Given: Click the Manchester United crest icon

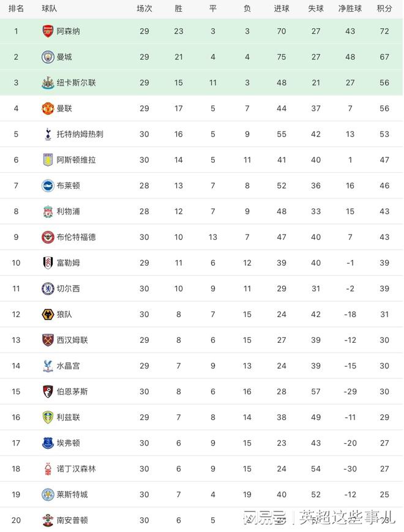Looking at the screenshot, I should click(x=48, y=108).
